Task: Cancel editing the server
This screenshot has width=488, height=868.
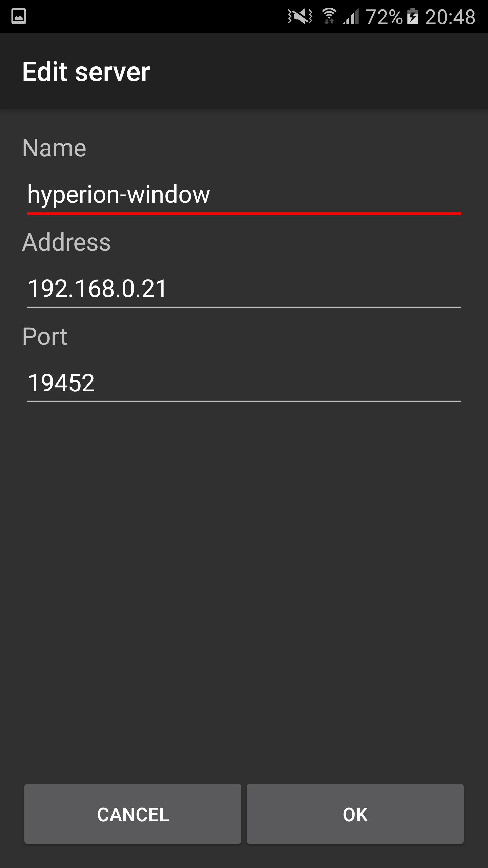Action: pyautogui.click(x=133, y=814)
